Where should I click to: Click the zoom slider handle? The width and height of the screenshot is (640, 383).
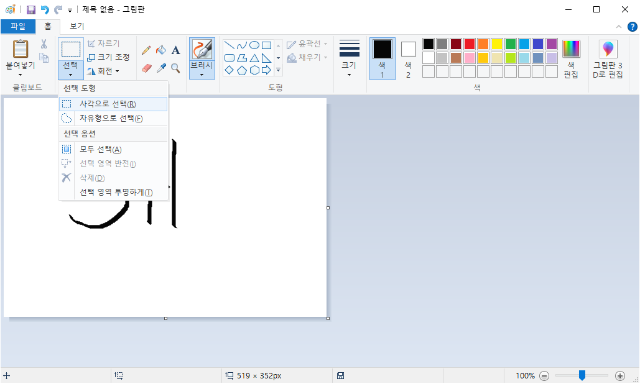[x=582, y=375]
